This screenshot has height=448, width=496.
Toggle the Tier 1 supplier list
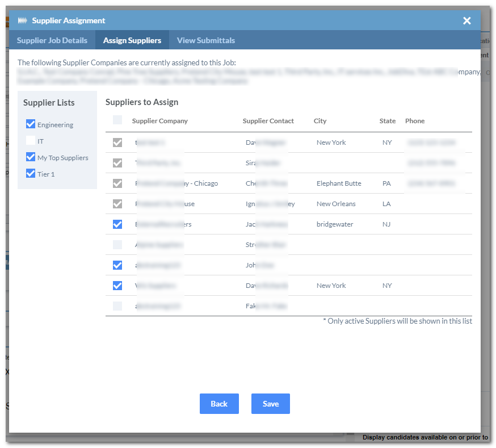31,173
